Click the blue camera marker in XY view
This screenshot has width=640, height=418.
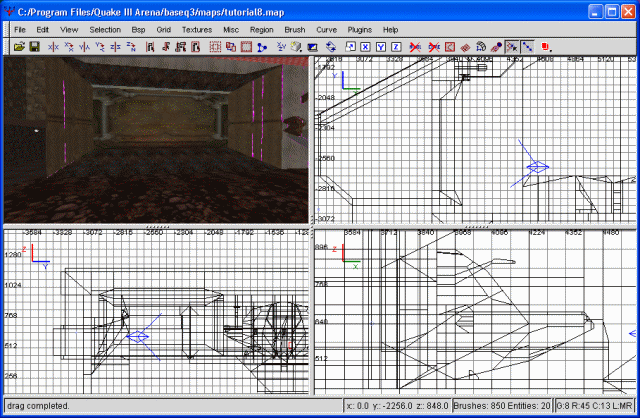(x=537, y=167)
